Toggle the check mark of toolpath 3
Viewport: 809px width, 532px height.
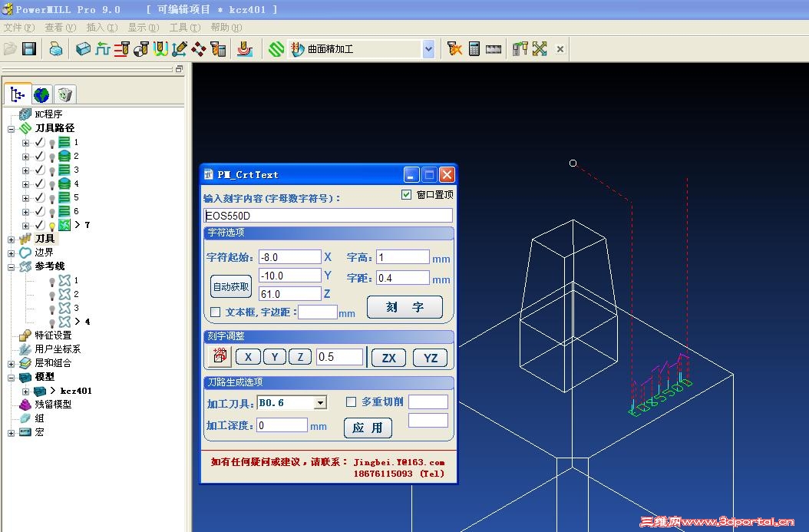pos(40,170)
